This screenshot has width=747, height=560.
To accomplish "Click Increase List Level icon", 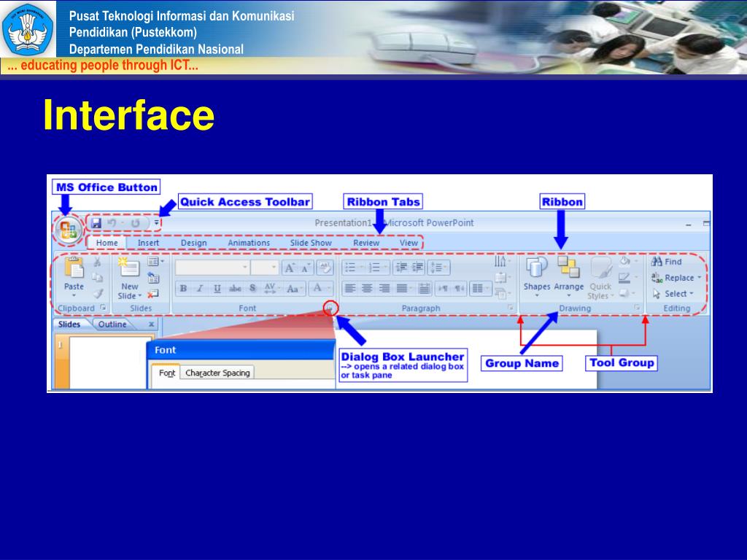I will [418, 268].
